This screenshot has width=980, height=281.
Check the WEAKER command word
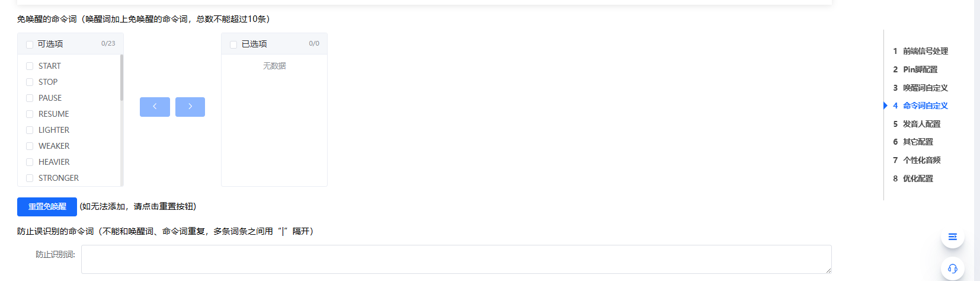[30, 146]
